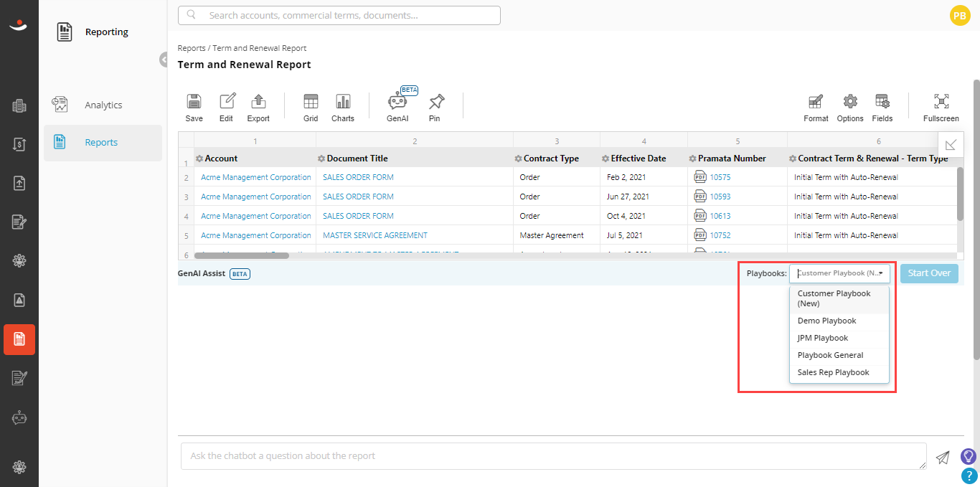980x487 pixels.
Task: Click the Contract Type column gear icon
Action: coord(518,159)
